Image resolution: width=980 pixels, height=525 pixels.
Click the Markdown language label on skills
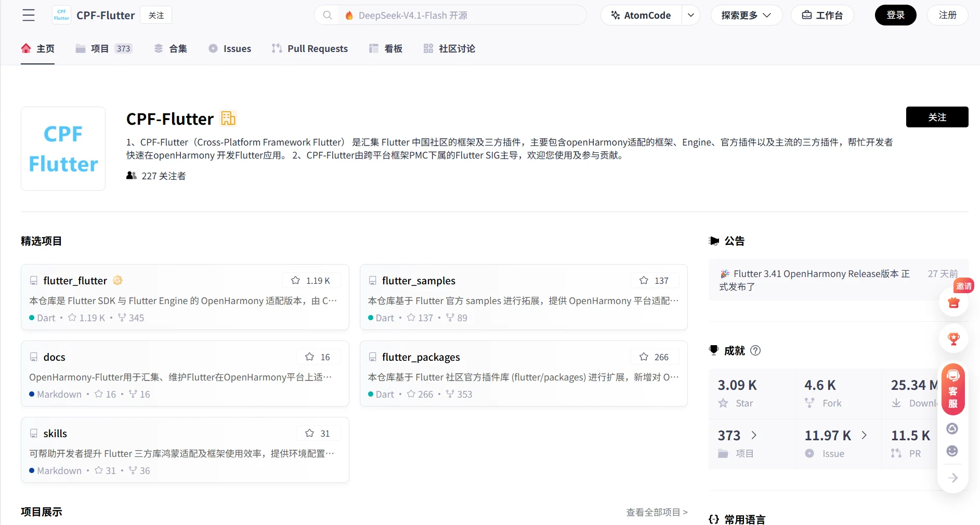[59, 470]
